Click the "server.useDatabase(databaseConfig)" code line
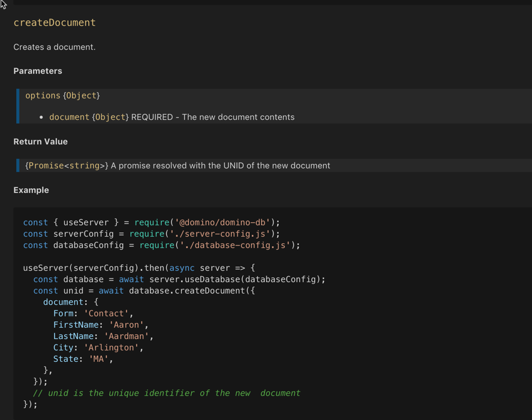 pyautogui.click(x=179, y=279)
